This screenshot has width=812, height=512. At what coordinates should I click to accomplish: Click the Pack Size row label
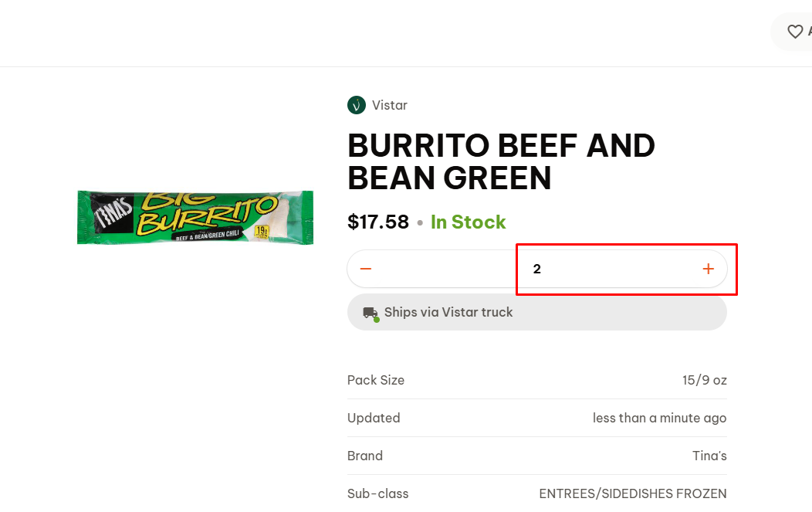(376, 380)
